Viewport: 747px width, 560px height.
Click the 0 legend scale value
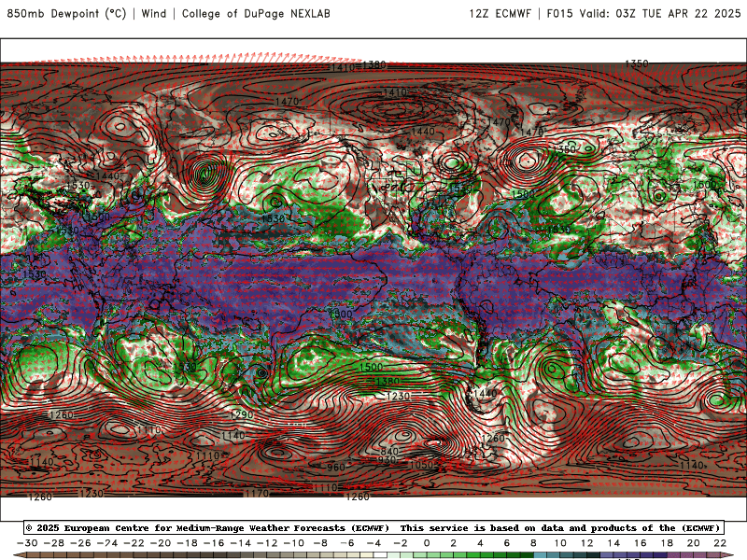pos(427,543)
